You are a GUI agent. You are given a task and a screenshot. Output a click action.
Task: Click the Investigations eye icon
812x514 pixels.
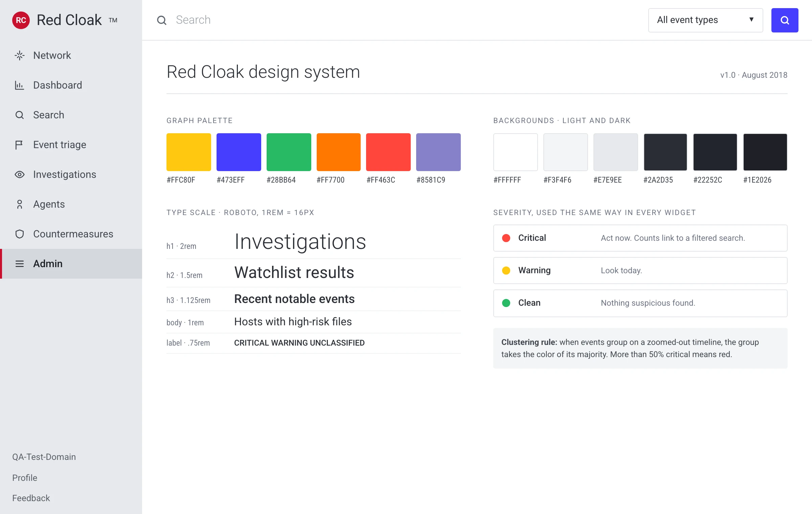(20, 174)
